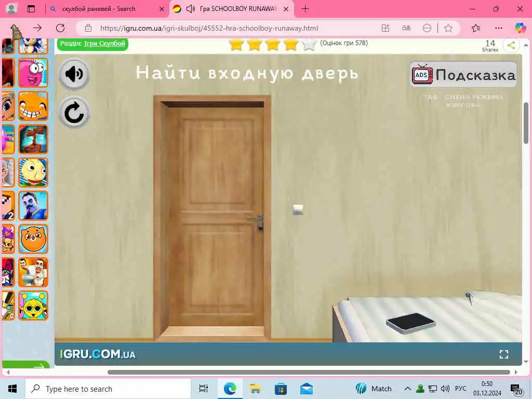Open the yellow alien with glasses thumbnail

[x=33, y=305]
